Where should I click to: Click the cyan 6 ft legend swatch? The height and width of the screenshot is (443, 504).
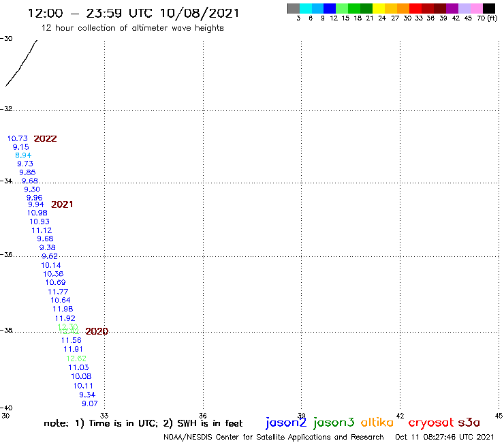[x=306, y=8]
